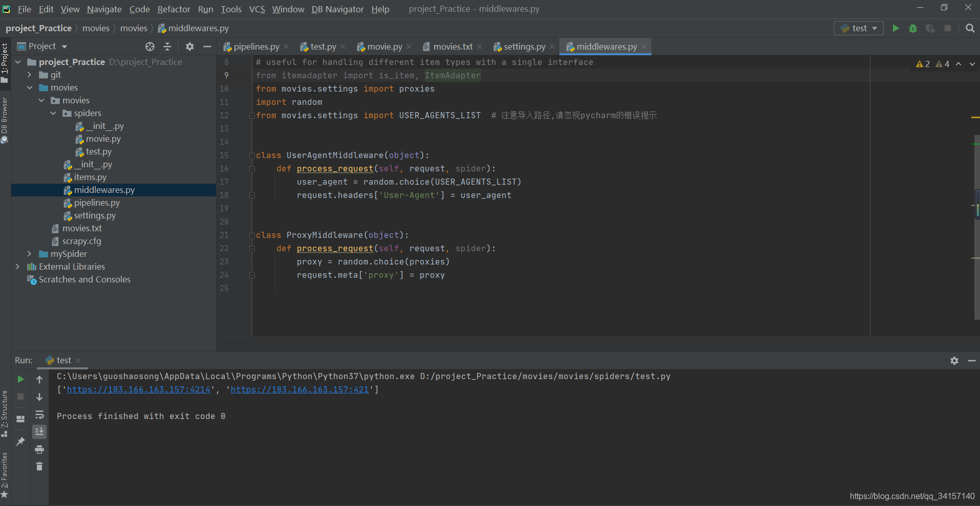Hide the Project tool window

coord(207,47)
